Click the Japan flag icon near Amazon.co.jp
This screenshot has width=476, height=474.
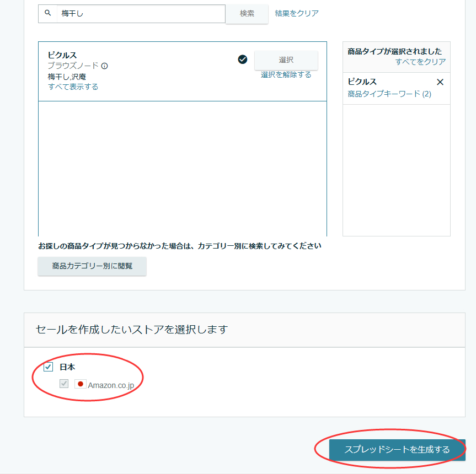(x=80, y=384)
